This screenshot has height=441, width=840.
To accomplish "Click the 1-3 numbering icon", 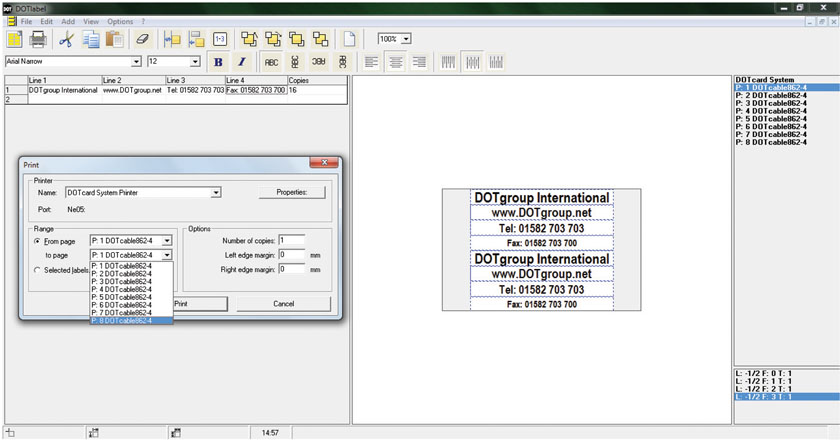I will point(219,40).
